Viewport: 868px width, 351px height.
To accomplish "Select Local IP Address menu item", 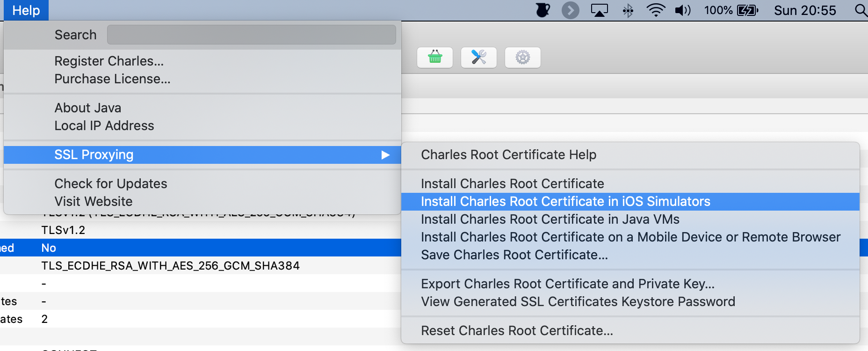I will (x=203, y=126).
